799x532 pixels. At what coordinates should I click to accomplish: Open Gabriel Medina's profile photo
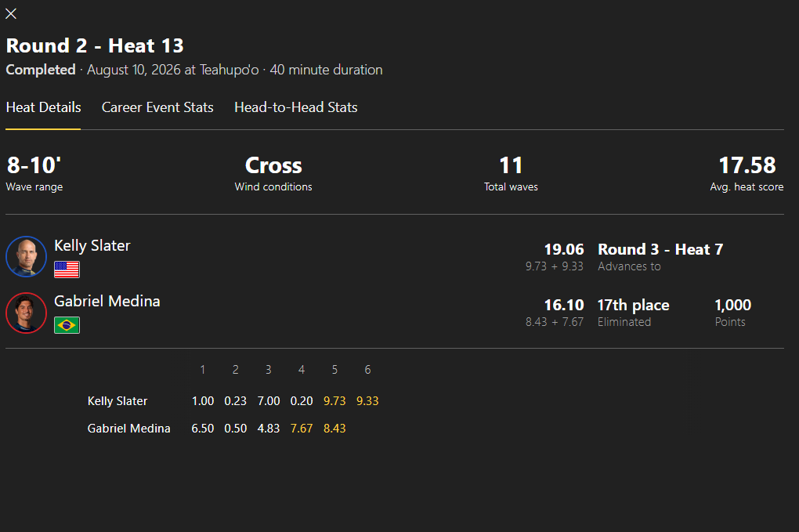26,313
